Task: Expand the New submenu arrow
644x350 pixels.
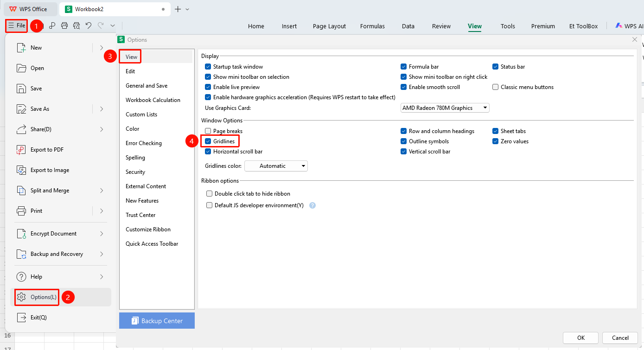Action: click(x=102, y=48)
